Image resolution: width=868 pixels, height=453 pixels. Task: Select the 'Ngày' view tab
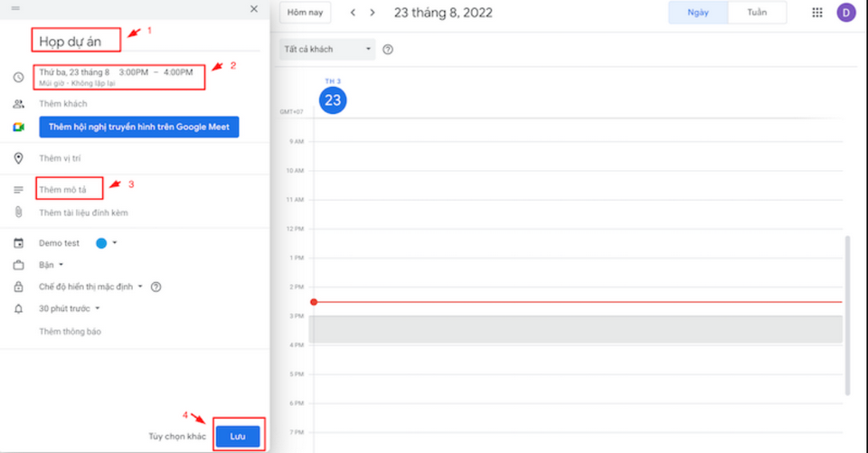tap(697, 13)
